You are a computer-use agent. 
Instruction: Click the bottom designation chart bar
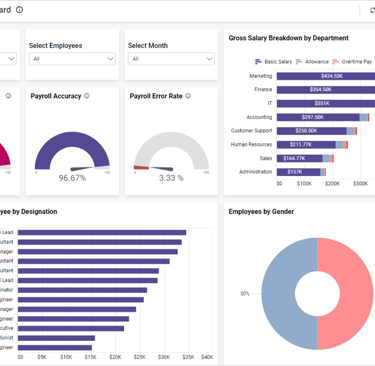tap(55, 348)
